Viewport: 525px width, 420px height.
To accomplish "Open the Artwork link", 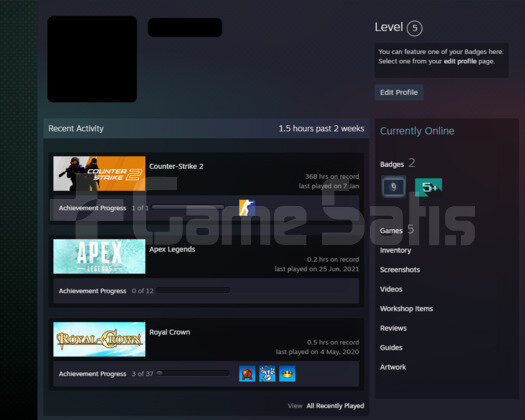I will coord(393,367).
